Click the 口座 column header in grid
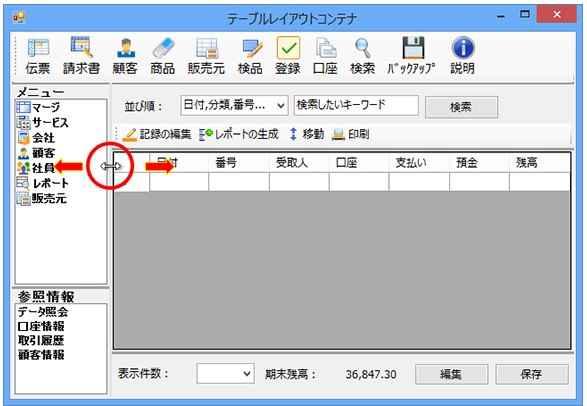 (359, 163)
